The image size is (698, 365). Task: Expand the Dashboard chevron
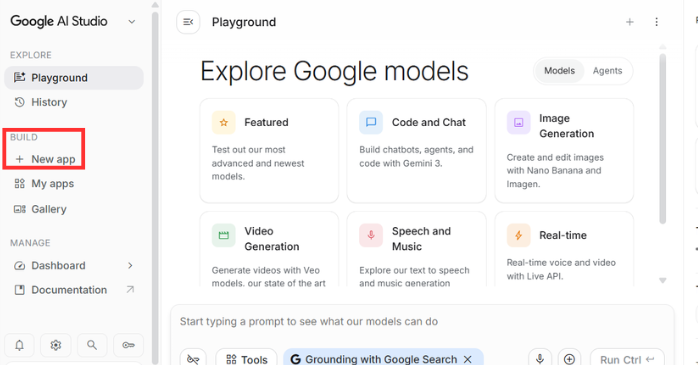[130, 266]
